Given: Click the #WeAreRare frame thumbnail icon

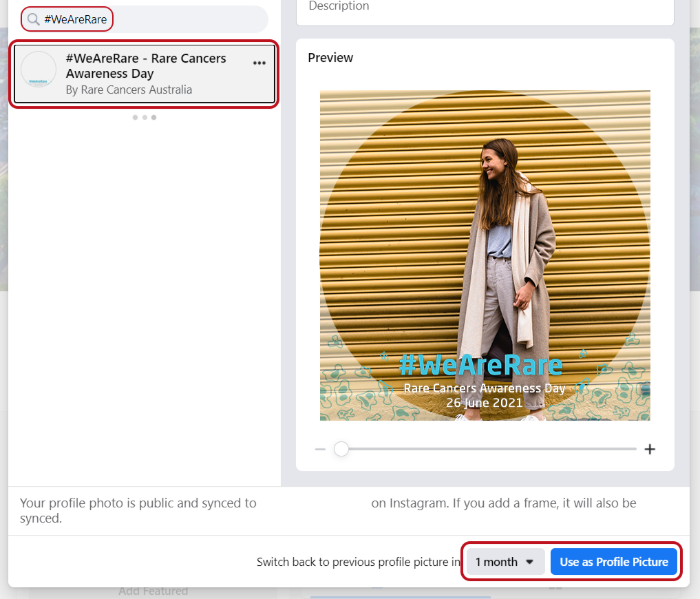Looking at the screenshot, I should click(39, 70).
